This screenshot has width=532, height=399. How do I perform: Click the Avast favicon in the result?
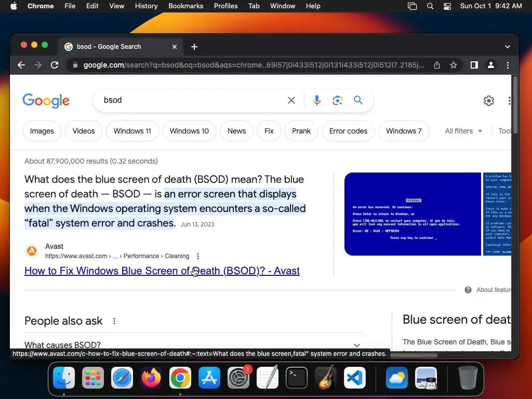click(x=32, y=251)
